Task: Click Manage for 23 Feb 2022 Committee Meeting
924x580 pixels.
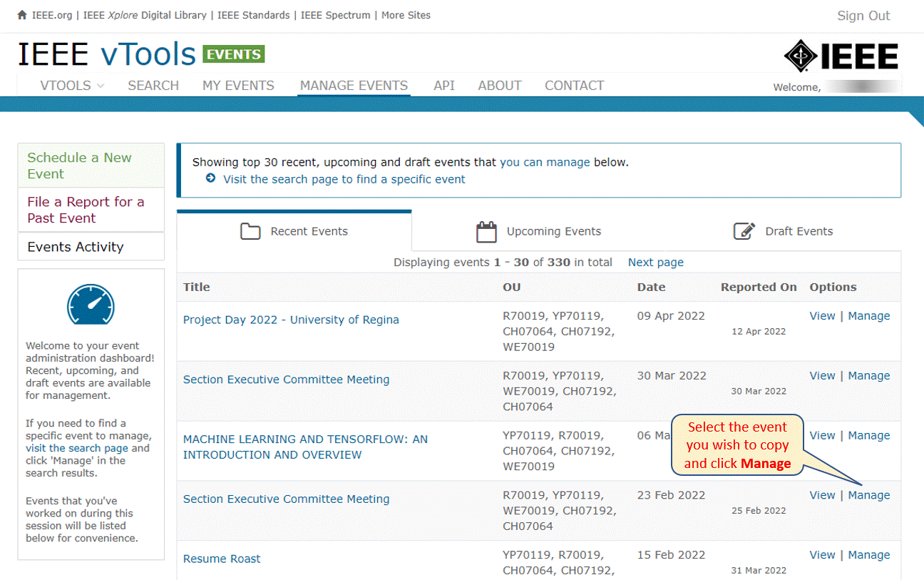Action: point(868,495)
